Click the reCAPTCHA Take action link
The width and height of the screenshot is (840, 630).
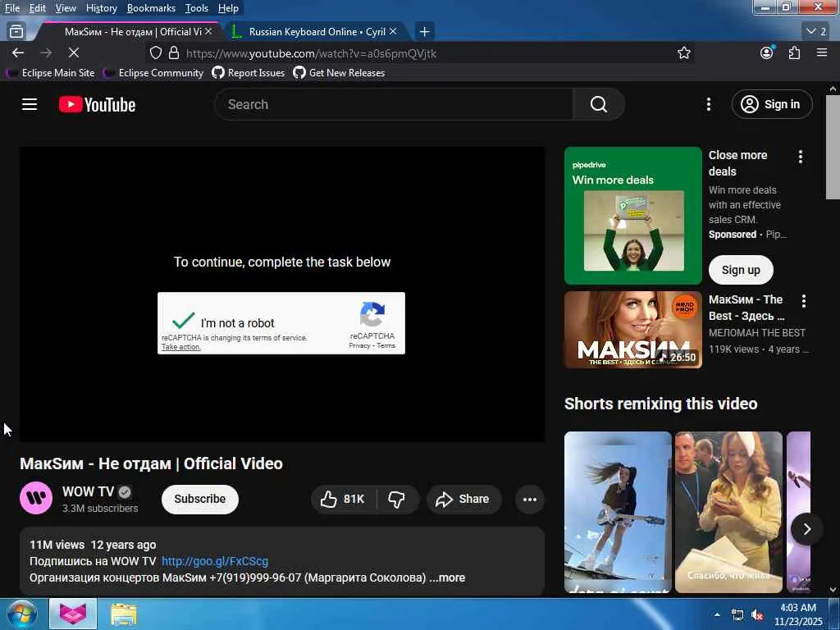[x=180, y=347]
